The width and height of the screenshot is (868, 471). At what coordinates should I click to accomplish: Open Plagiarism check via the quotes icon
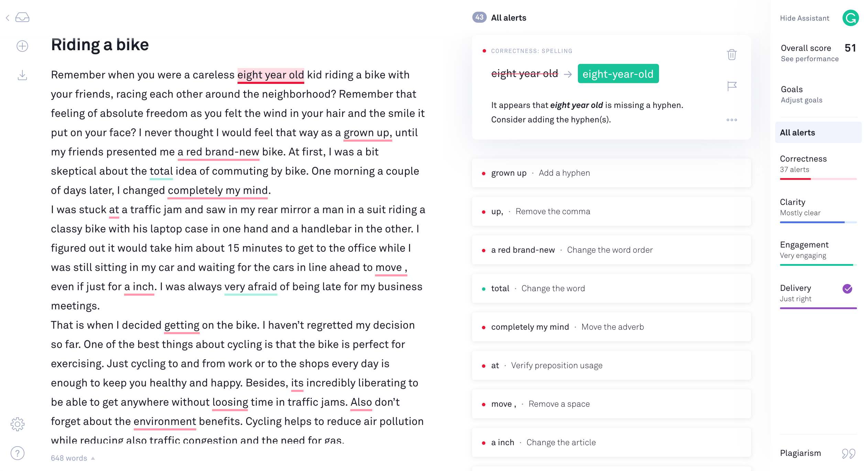coord(846,453)
